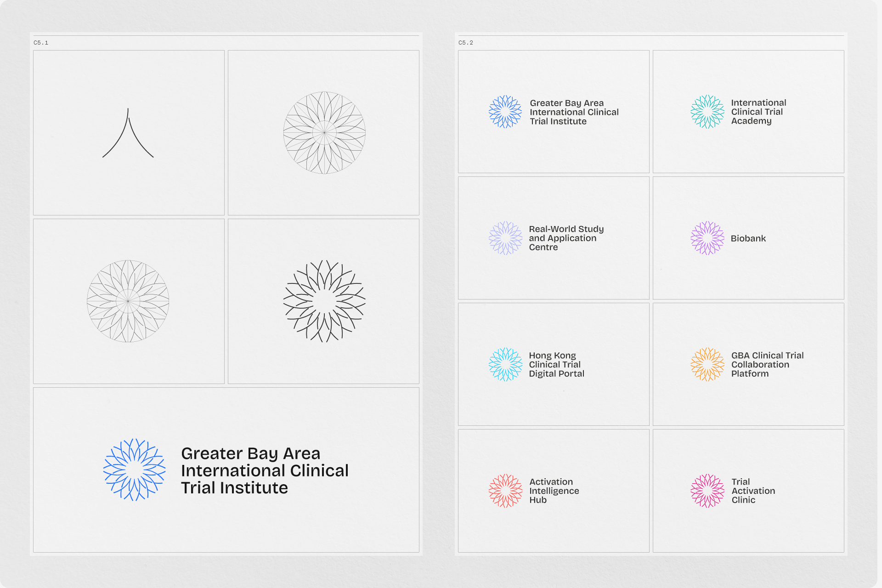Screen dimensions: 882x588
Task: Select the pink flower for Trial Activation Clinic
Action: 707,491
